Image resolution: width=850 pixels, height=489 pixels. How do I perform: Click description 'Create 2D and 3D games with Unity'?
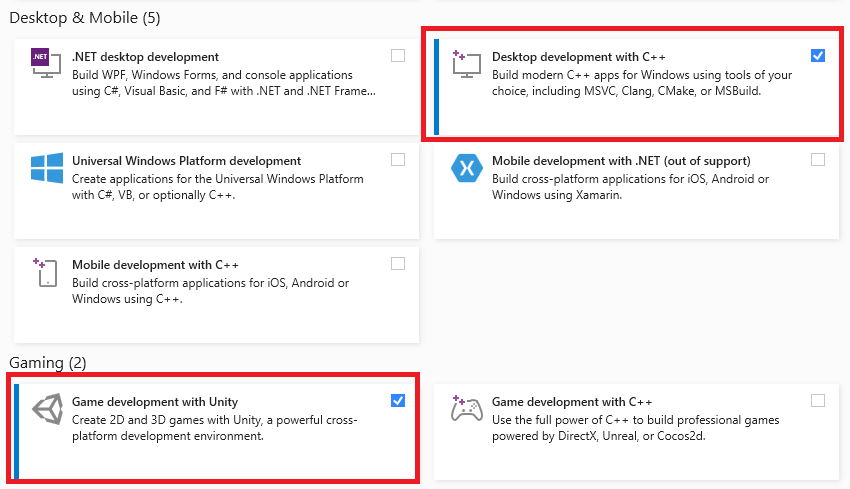point(215,428)
